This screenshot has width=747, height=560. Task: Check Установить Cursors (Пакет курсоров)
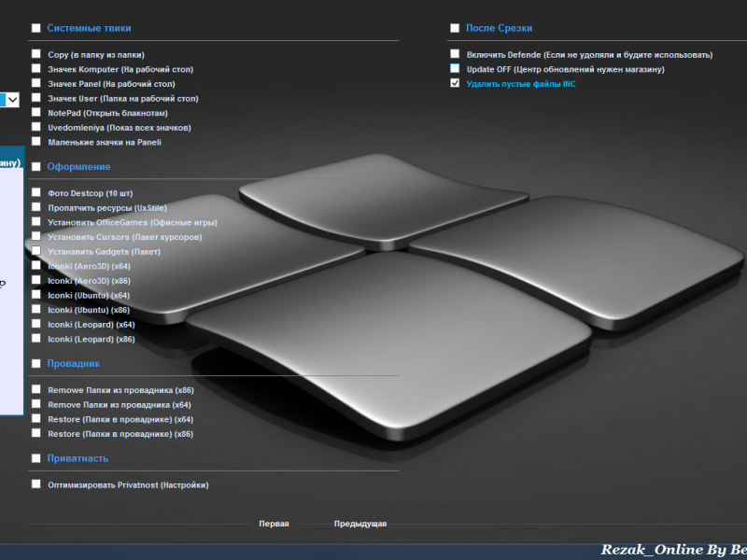(x=36, y=236)
